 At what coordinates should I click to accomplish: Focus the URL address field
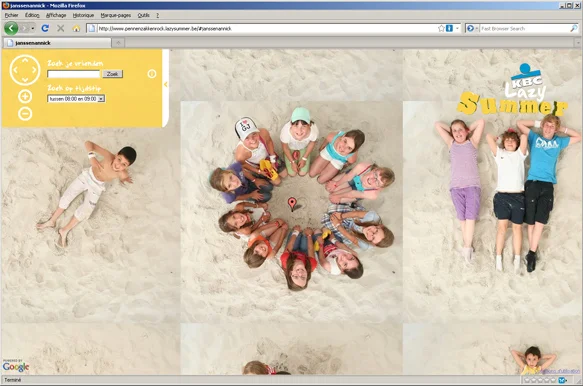click(267, 28)
